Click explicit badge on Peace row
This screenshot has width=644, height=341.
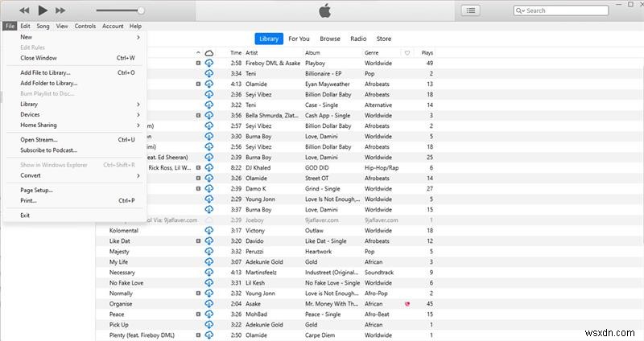[198, 314]
